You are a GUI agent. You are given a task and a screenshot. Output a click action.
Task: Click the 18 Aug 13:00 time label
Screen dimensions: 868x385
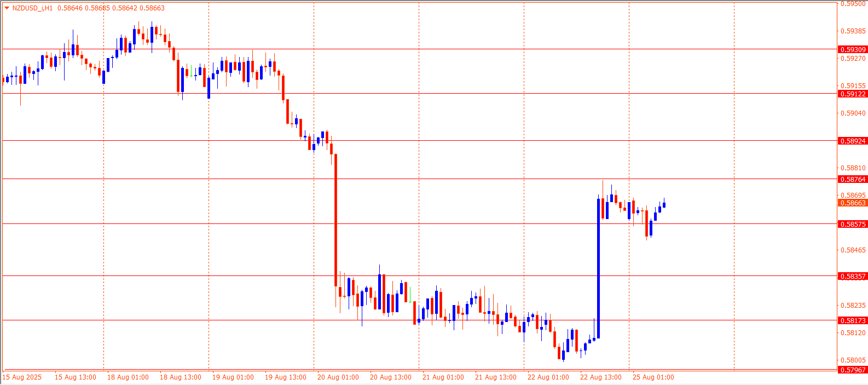pos(181,377)
